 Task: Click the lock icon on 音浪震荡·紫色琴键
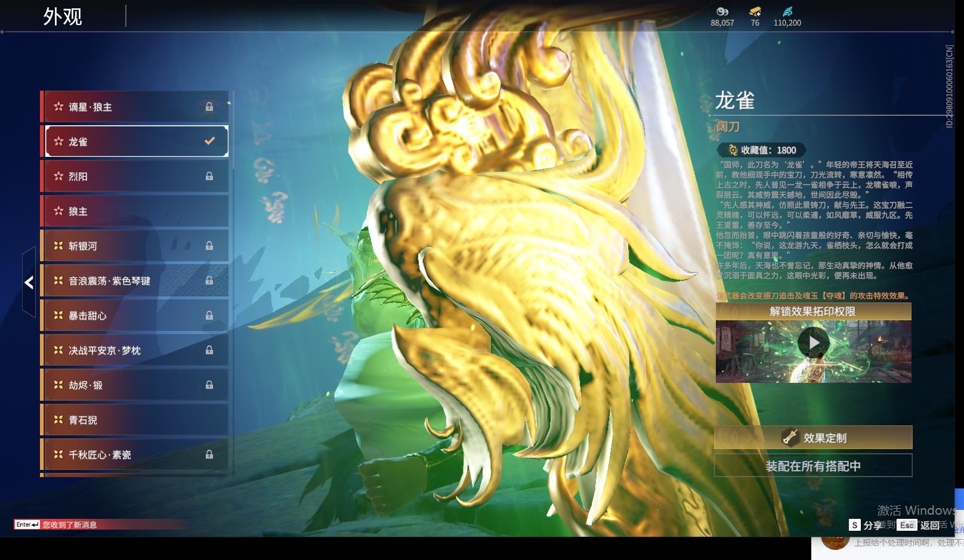point(209,280)
